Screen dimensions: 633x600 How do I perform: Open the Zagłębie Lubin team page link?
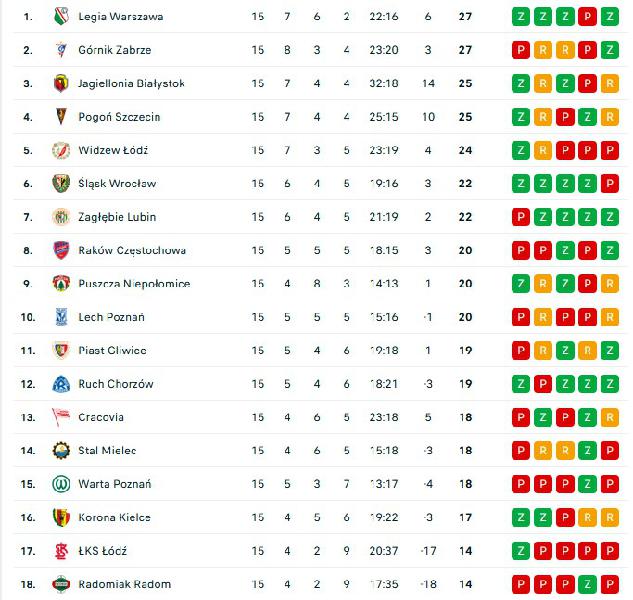[120, 217]
